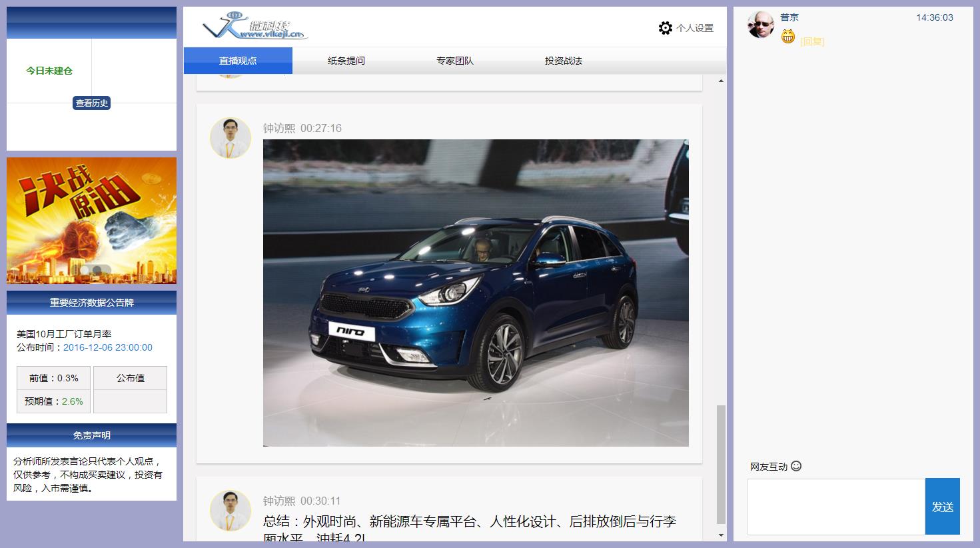
Task: Click the gear icon for 个人设置
Action: coord(665,28)
